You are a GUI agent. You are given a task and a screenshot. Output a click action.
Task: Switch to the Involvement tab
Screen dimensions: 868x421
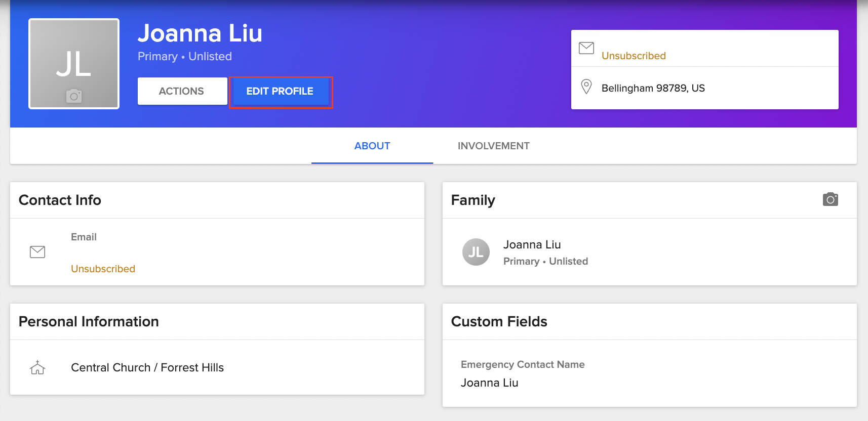(493, 146)
